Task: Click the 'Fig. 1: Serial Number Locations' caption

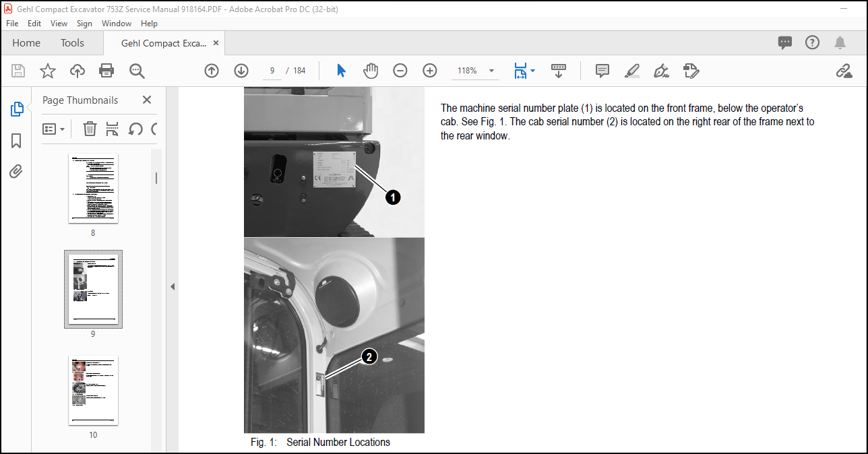Action: coord(320,443)
